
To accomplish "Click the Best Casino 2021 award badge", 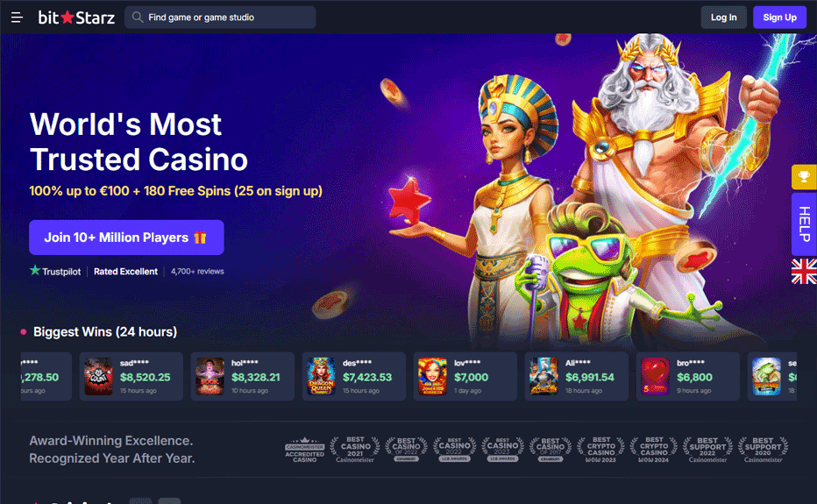I will 355,450.
